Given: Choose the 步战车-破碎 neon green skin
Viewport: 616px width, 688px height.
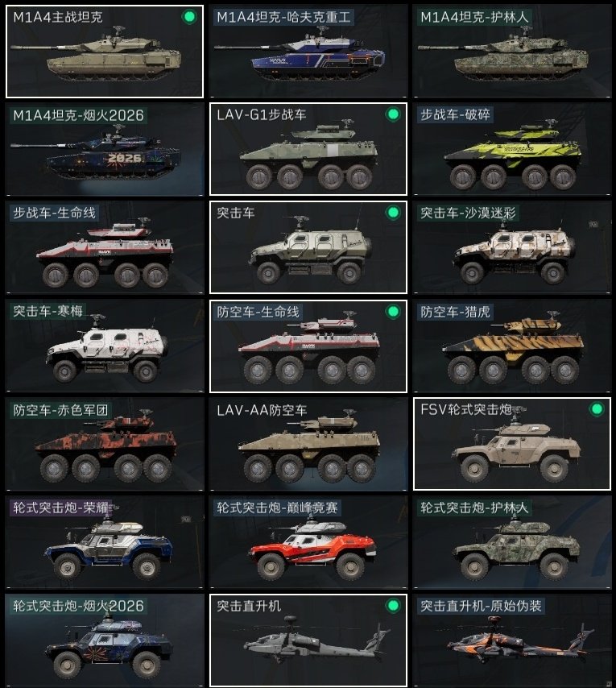Looking at the screenshot, I should pos(511,149).
